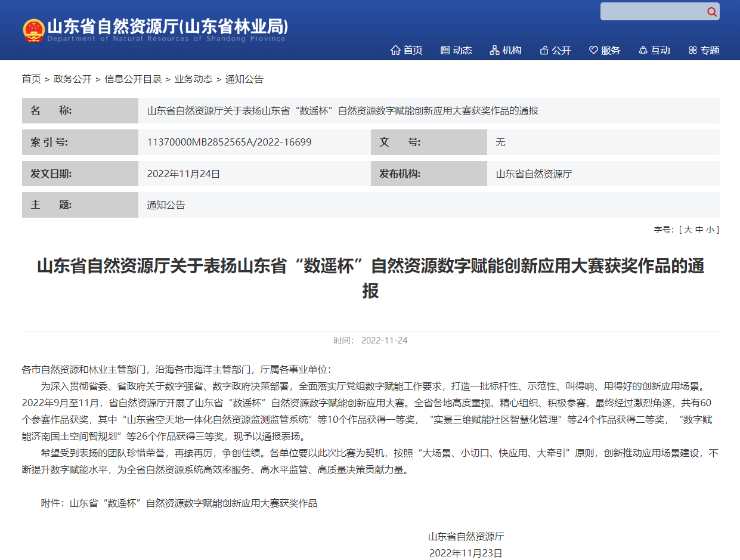
Task: Focus the header search input field
Action: click(653, 11)
